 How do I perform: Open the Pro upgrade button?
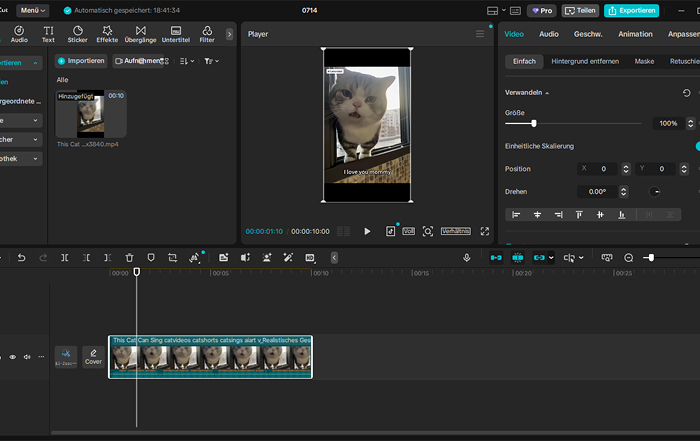point(542,11)
